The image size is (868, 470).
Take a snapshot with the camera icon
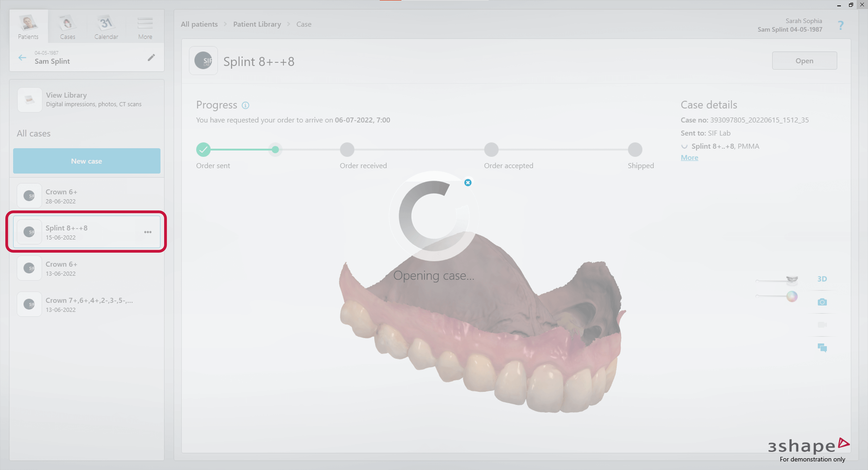pyautogui.click(x=822, y=302)
